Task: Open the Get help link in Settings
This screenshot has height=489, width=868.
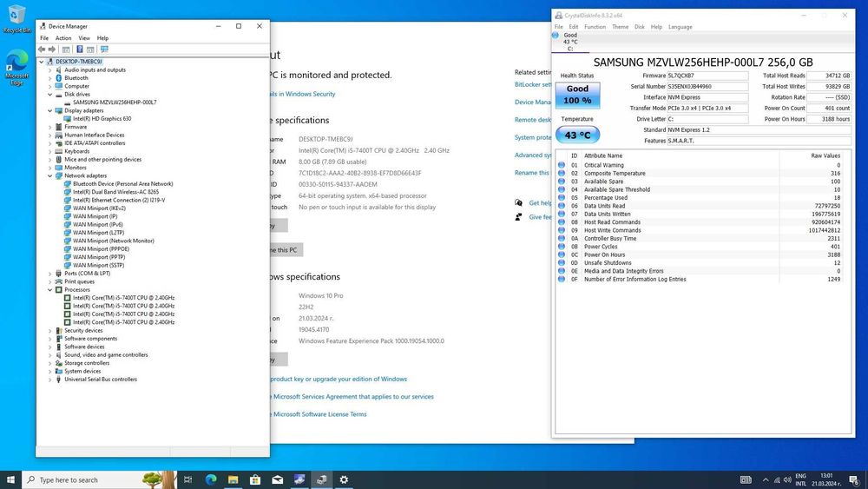Action: tap(540, 202)
